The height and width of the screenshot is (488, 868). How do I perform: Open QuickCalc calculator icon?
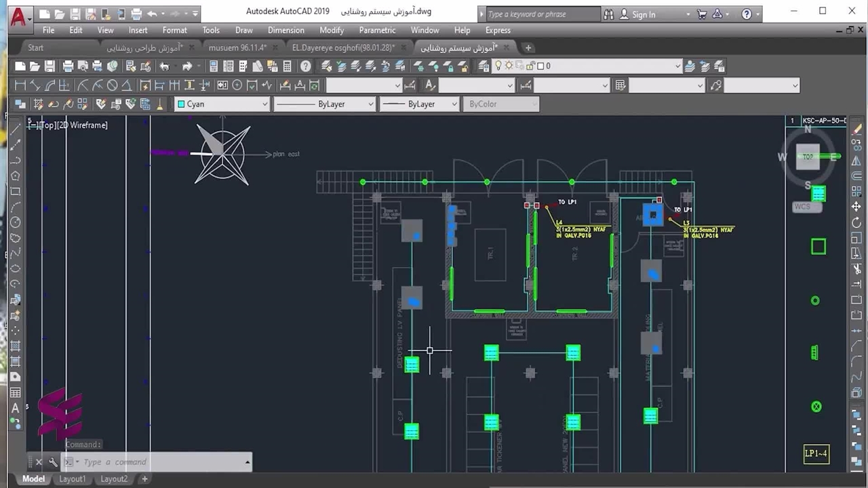287,66
